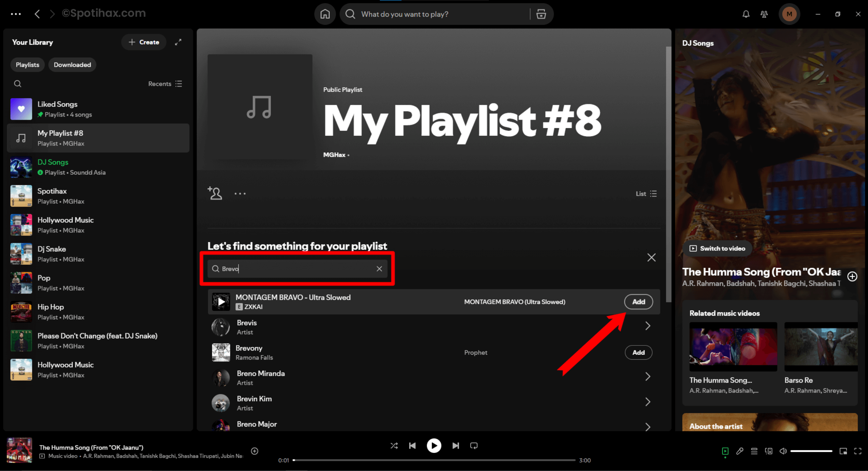Toggle the Downloaded filter chip
Viewport: 868px width, 471px height.
[x=72, y=64]
